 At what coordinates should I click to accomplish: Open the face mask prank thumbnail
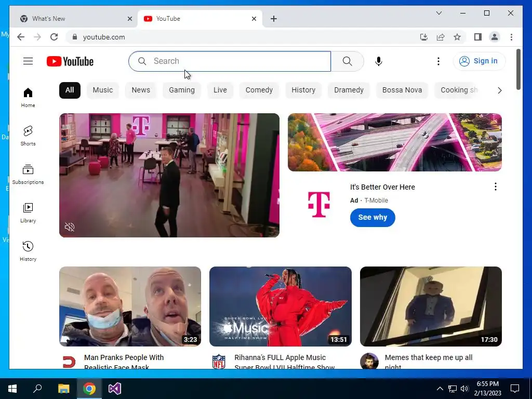(130, 307)
